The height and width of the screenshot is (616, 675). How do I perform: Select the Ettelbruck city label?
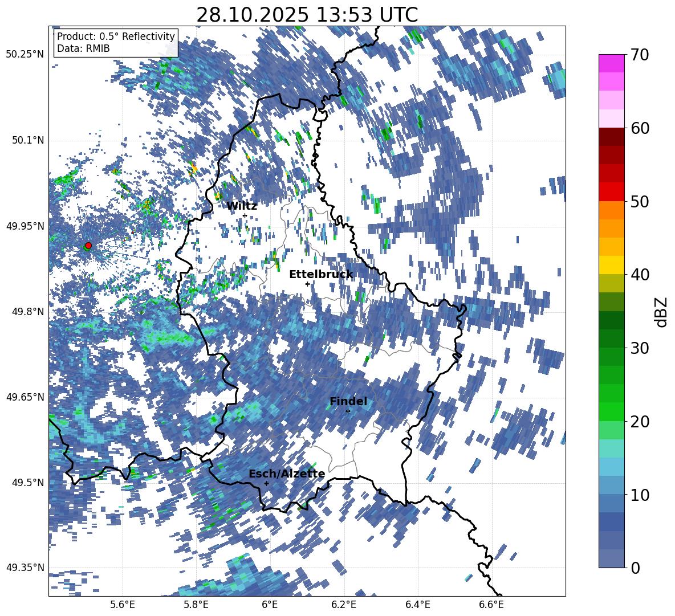321,275
